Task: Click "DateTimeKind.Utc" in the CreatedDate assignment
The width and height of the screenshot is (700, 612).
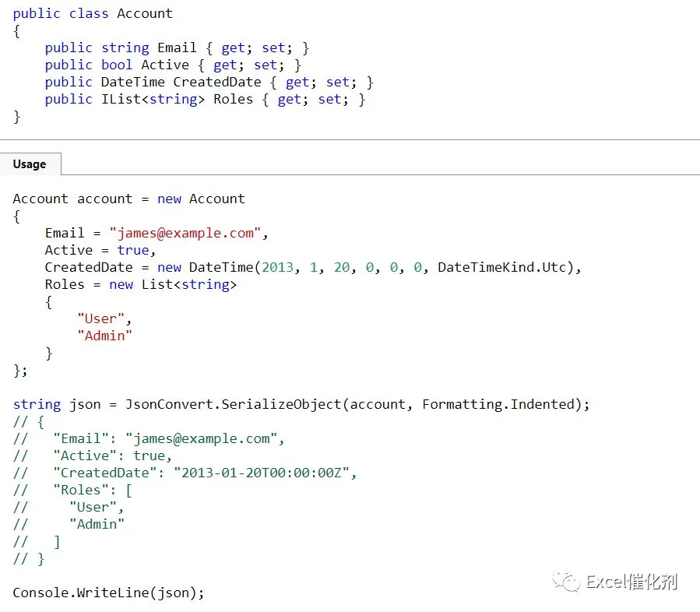Action: click(502, 267)
